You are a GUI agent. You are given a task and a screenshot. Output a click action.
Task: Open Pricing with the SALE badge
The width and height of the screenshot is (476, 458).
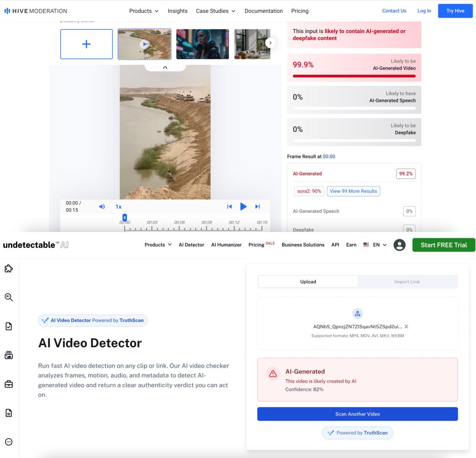coord(262,245)
